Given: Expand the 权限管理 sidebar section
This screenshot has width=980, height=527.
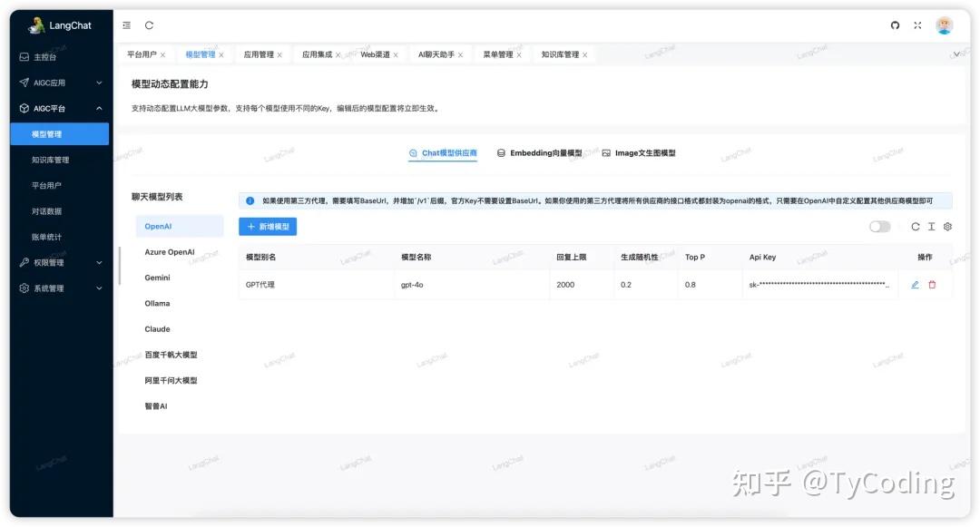Looking at the screenshot, I should coord(50,262).
